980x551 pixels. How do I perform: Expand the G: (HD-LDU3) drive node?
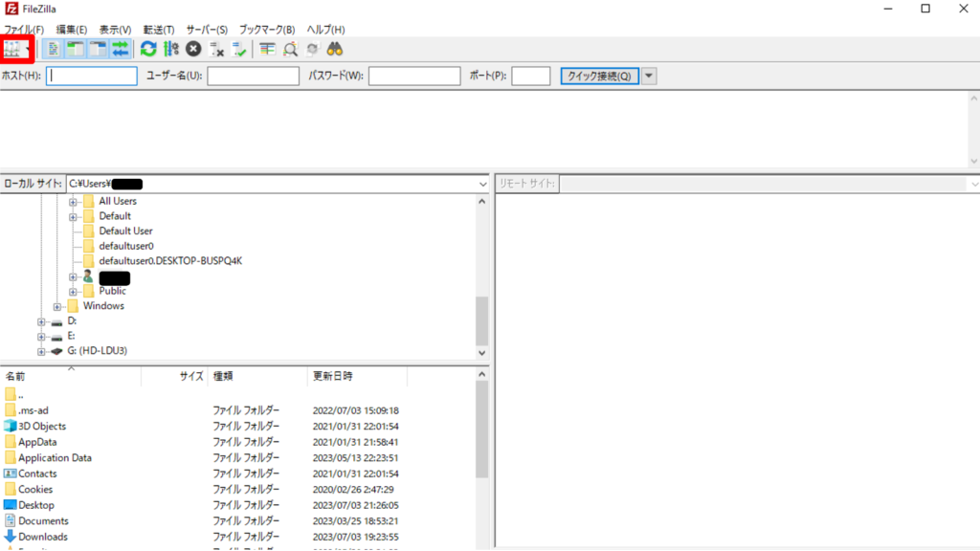click(41, 352)
